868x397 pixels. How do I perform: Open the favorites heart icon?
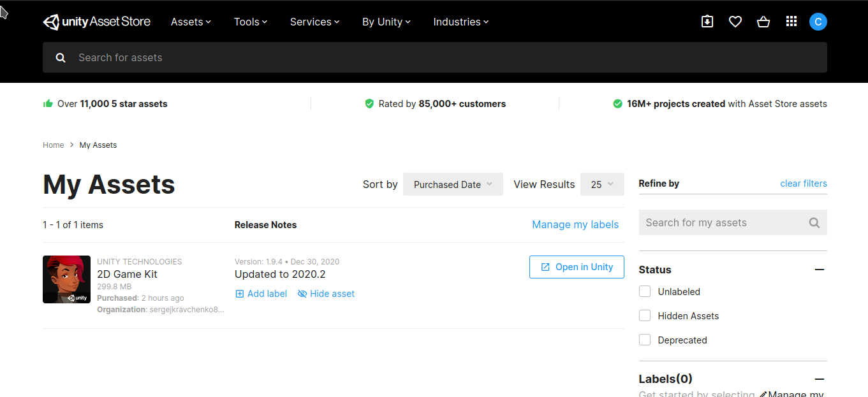pyautogui.click(x=735, y=22)
